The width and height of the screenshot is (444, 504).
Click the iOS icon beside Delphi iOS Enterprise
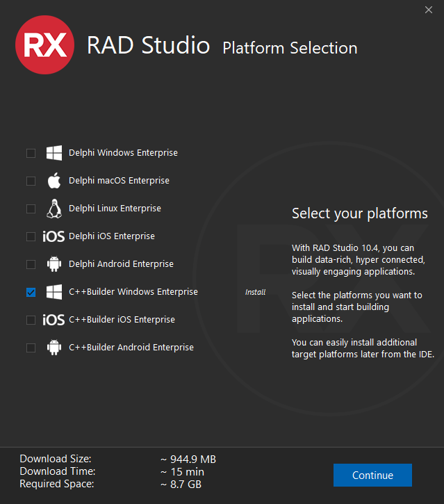click(54, 236)
